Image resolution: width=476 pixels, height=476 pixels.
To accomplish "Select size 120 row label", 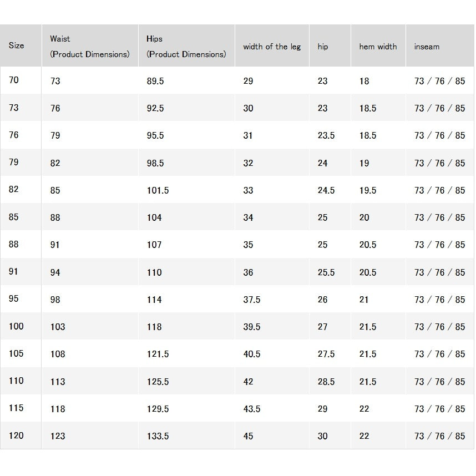I will [16, 436].
